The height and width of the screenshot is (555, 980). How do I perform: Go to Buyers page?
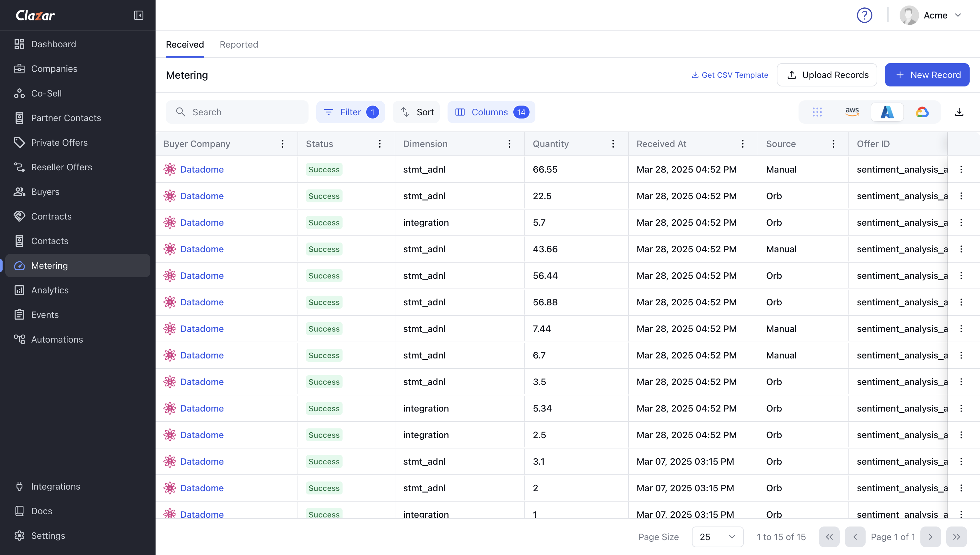pos(78,192)
